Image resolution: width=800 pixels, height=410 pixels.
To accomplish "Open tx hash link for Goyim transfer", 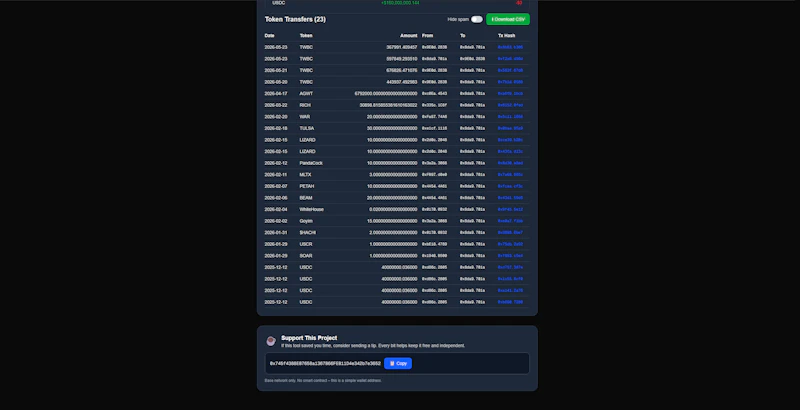I will click(510, 221).
